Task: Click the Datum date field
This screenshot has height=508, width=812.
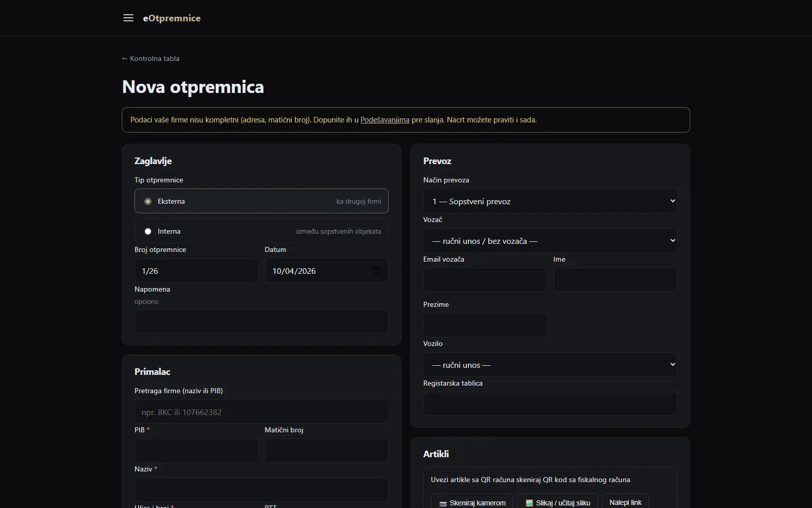Action: point(326,271)
